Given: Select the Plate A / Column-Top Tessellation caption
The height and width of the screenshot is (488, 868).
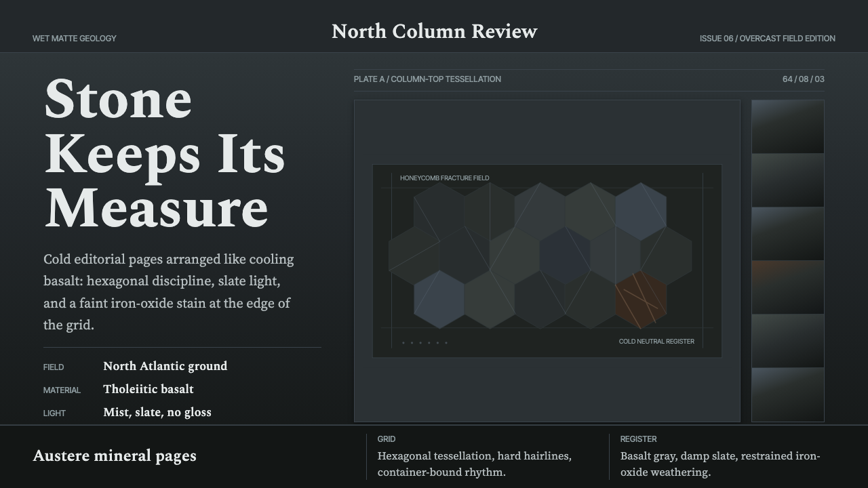Looking at the screenshot, I should [427, 79].
